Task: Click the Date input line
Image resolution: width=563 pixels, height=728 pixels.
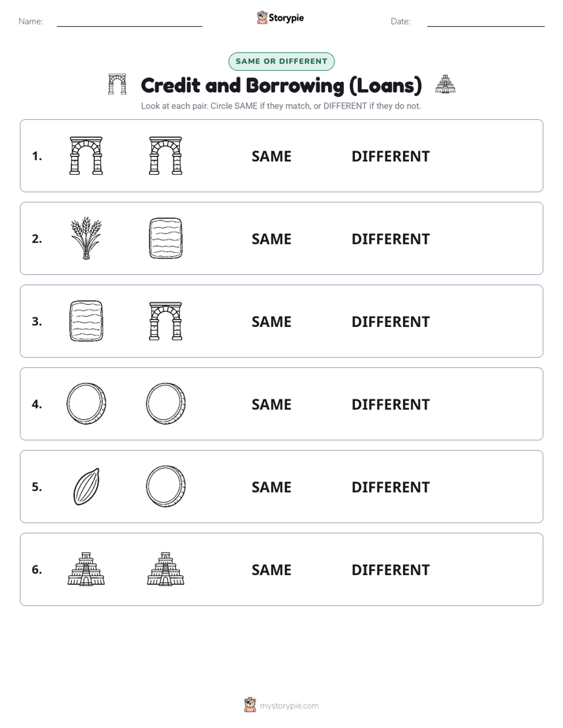Action: click(486, 22)
